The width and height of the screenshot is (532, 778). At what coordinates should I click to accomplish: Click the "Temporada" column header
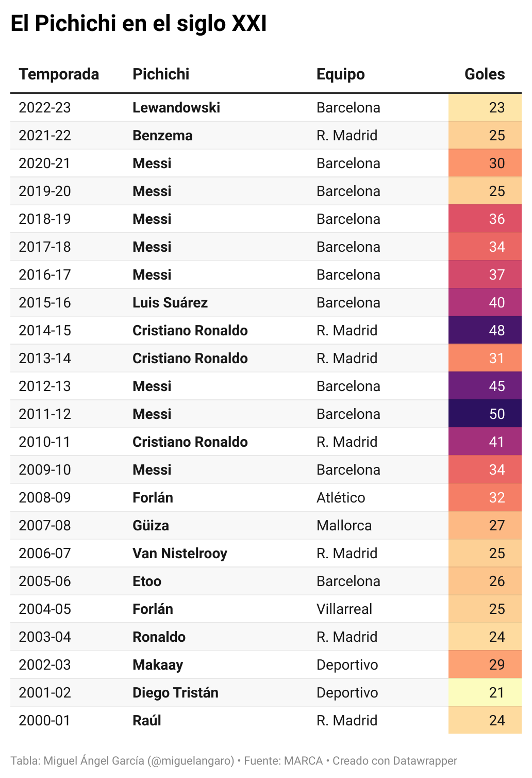coord(59,74)
